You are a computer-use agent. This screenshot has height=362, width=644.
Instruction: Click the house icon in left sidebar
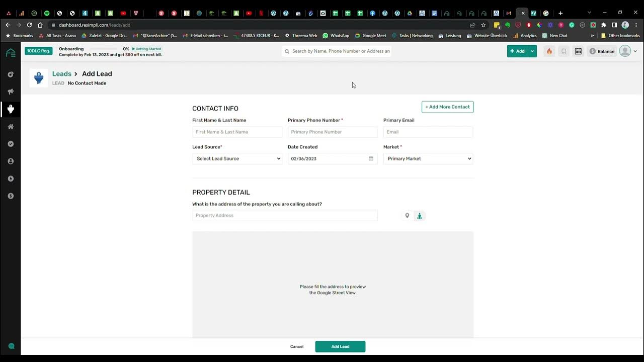(11, 127)
